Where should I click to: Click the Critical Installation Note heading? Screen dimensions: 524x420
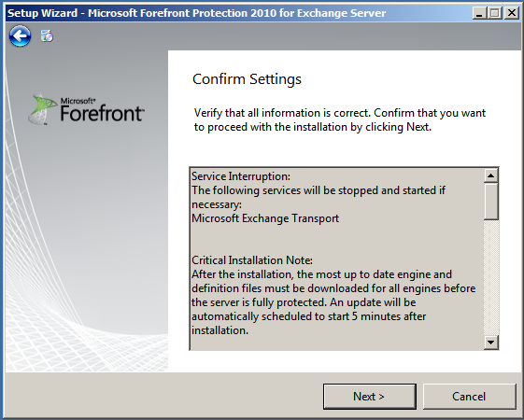pos(252,260)
